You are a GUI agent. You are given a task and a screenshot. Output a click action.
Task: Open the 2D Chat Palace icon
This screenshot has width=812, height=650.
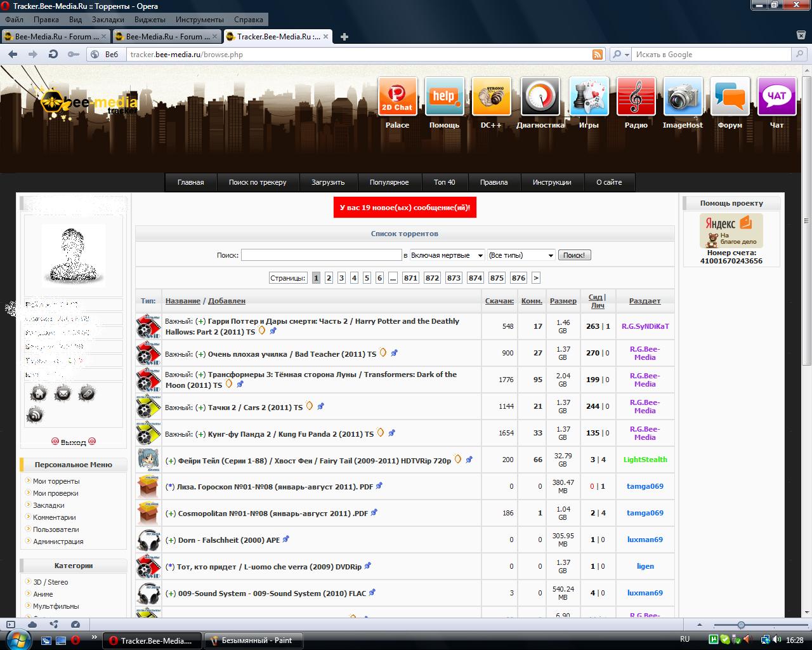click(x=398, y=96)
